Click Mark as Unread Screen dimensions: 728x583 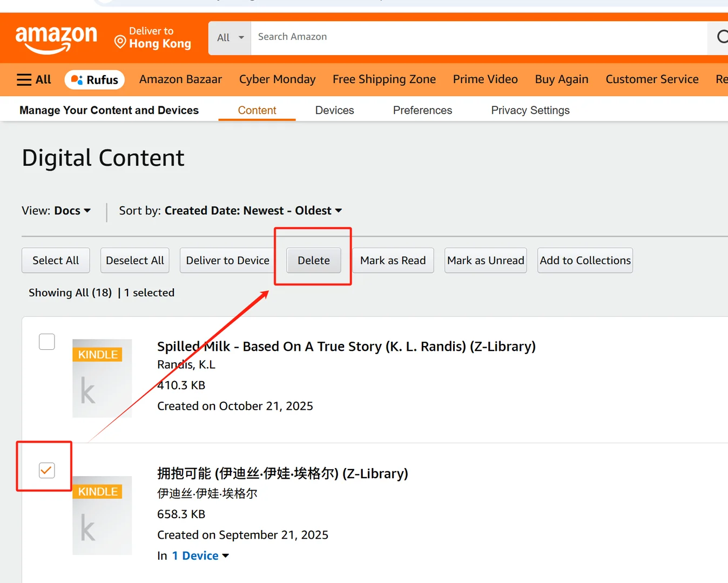click(x=486, y=260)
